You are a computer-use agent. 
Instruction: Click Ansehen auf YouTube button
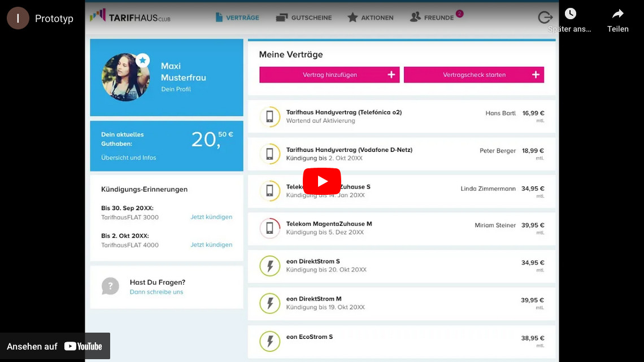pos(55,346)
